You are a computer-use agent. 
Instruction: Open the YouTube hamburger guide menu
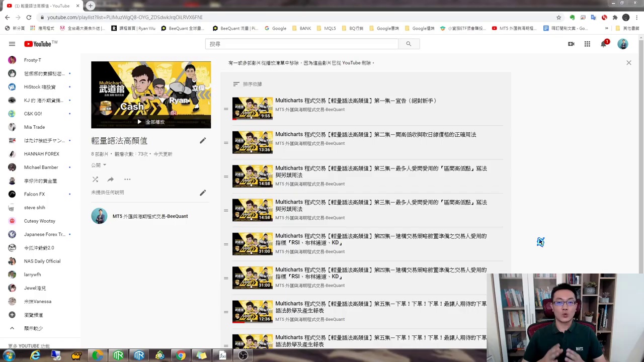pyautogui.click(x=12, y=44)
